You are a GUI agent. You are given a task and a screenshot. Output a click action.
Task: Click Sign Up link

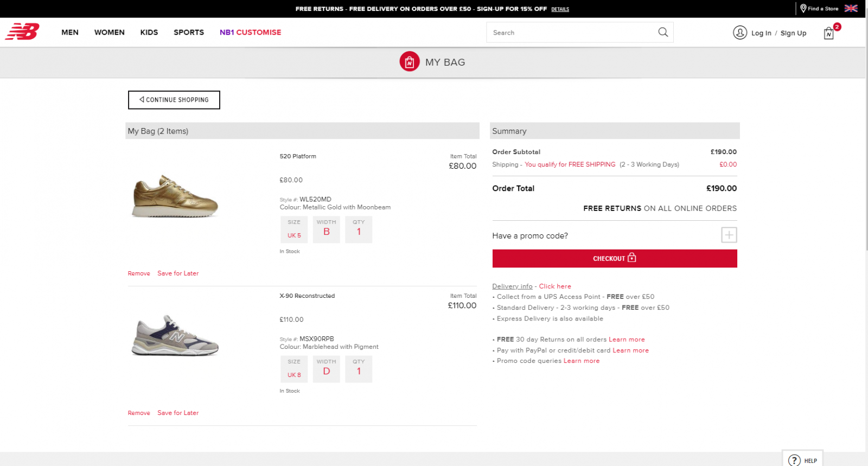[793, 33]
